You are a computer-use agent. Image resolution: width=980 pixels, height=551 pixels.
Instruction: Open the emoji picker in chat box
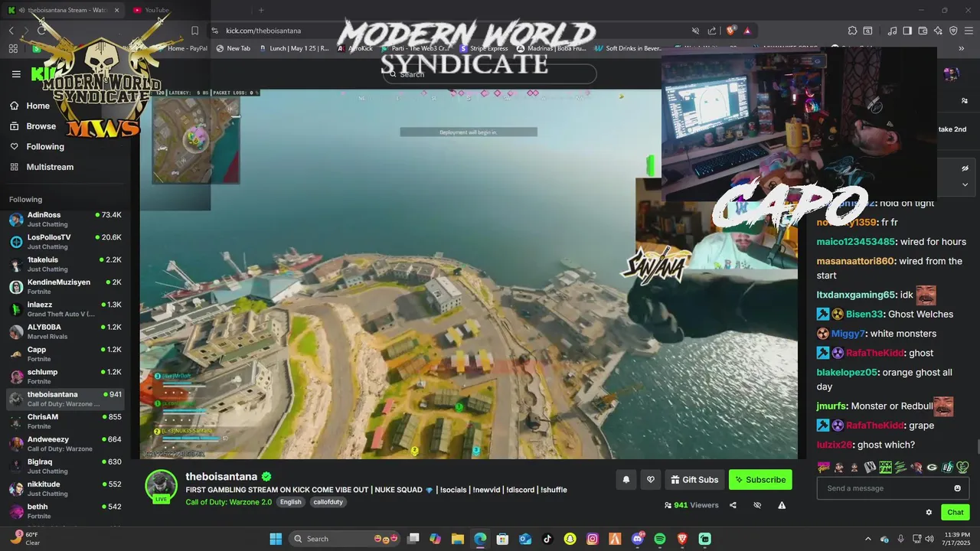pyautogui.click(x=957, y=488)
